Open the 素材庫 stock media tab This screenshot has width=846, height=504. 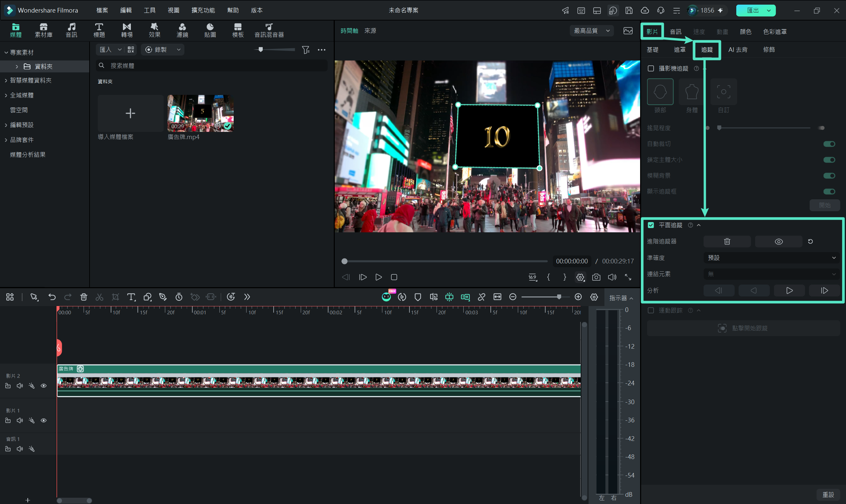(43, 30)
